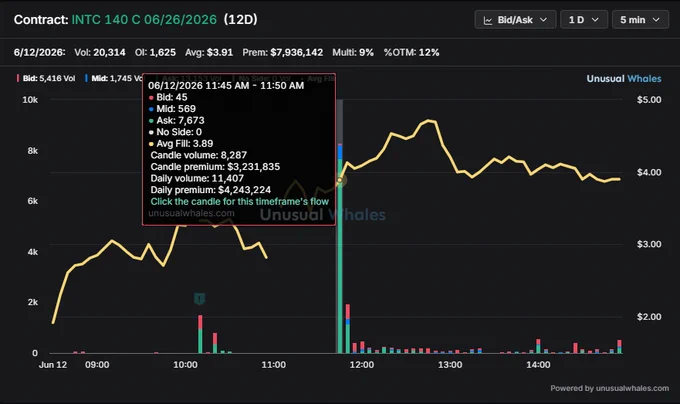Click the red-green volume candle just after 10:00
The width and height of the screenshot is (680, 404).
(200, 334)
